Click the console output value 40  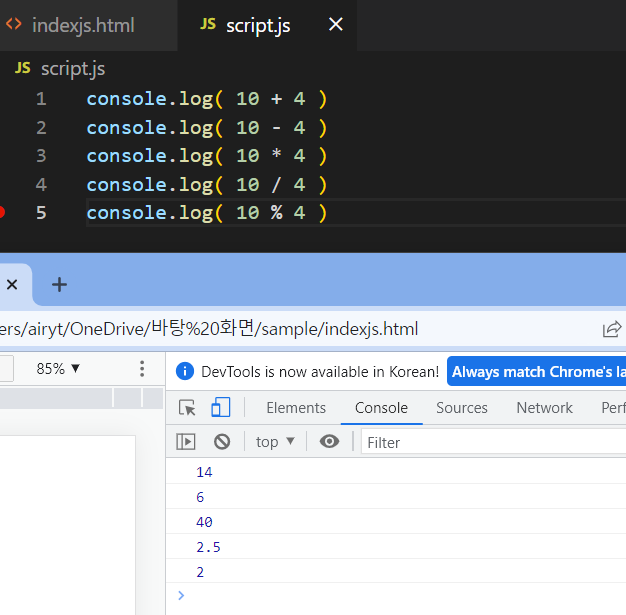(x=204, y=522)
